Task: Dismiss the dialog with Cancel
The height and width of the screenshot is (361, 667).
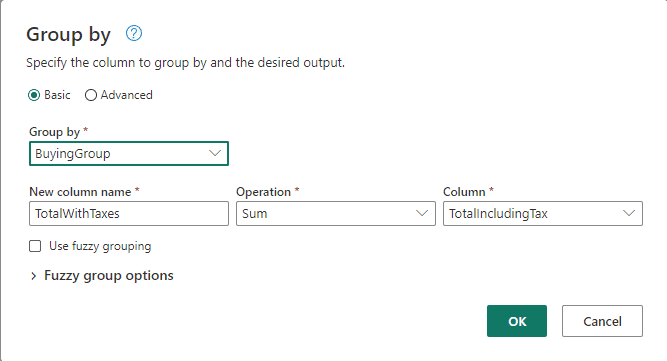Action: 602,321
